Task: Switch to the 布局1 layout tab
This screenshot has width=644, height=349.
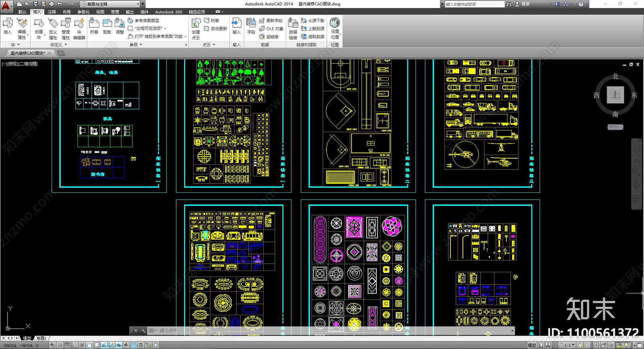Action: tap(41, 338)
